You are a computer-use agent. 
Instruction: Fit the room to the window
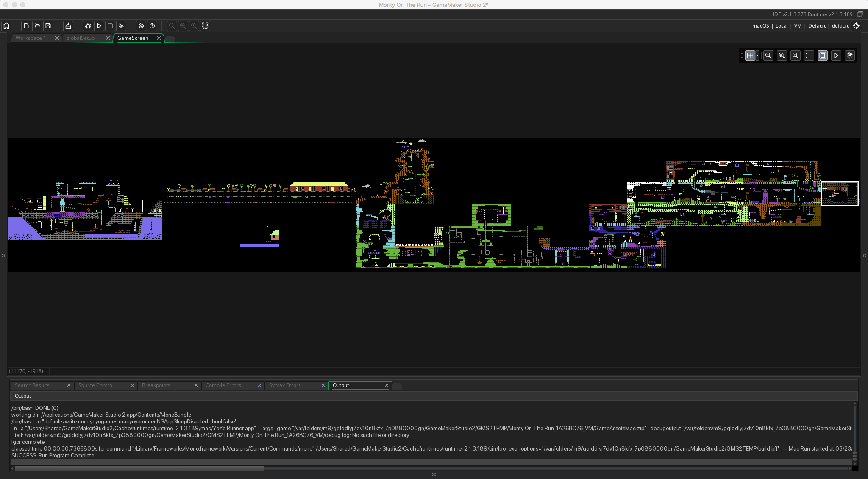809,56
